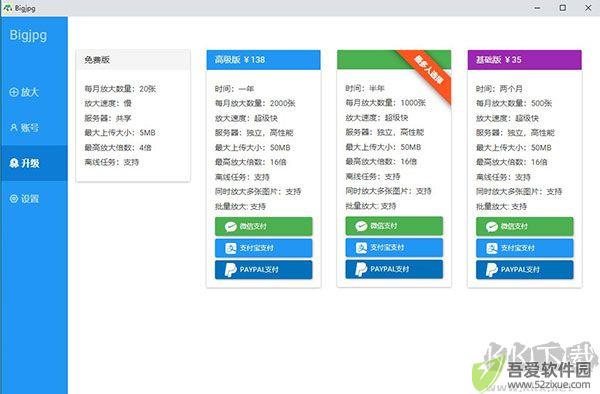
Task: Choose PAYPAL支付 for the ¥35 基础版
Action: [x=525, y=270]
